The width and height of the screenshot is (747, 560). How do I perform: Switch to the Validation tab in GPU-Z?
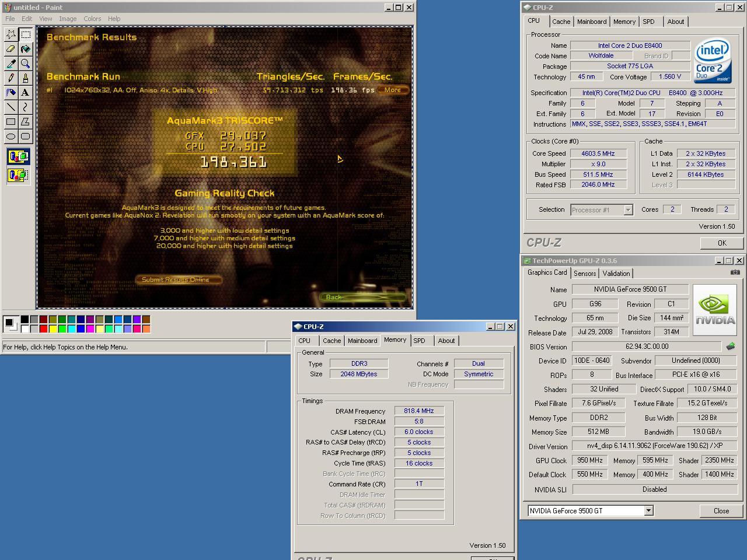point(616,274)
